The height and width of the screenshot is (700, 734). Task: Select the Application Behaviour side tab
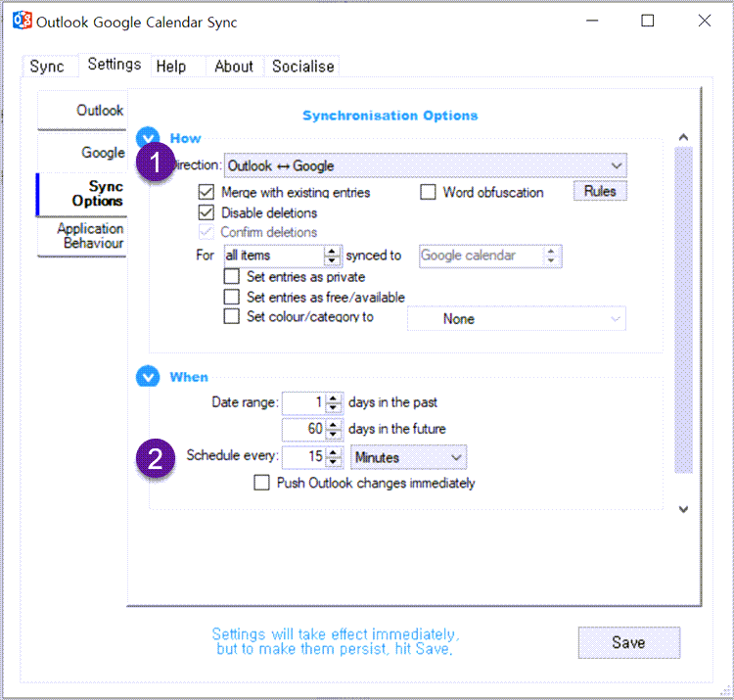[x=89, y=236]
